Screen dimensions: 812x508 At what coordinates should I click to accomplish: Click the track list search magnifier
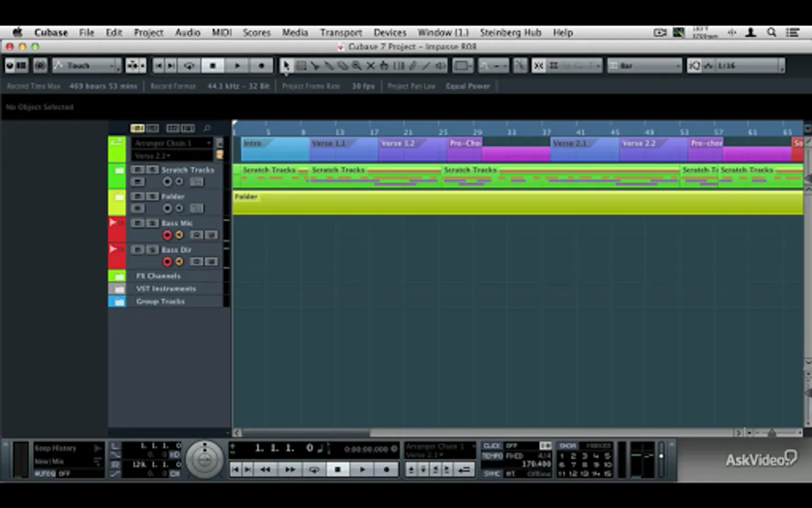click(207, 128)
